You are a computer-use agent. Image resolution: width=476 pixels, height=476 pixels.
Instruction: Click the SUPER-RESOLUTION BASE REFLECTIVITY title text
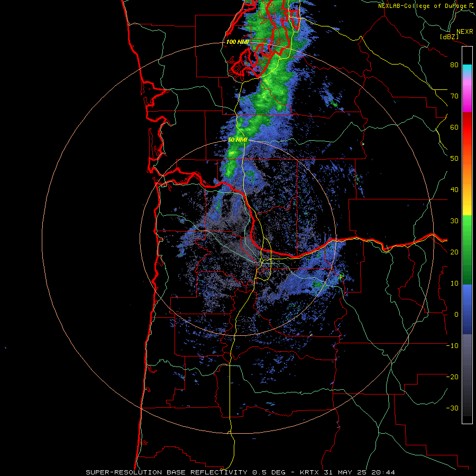(167, 472)
